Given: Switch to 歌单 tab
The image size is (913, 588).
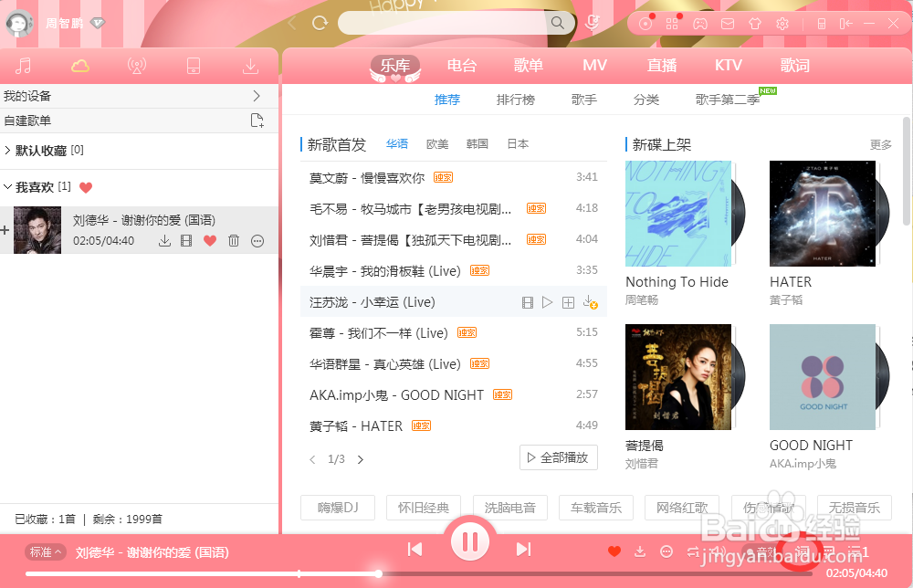Looking at the screenshot, I should tap(529, 65).
